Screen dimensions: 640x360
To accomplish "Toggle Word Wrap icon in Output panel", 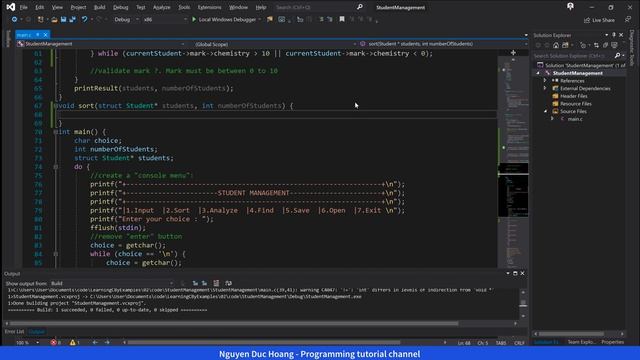I will 229,283.
